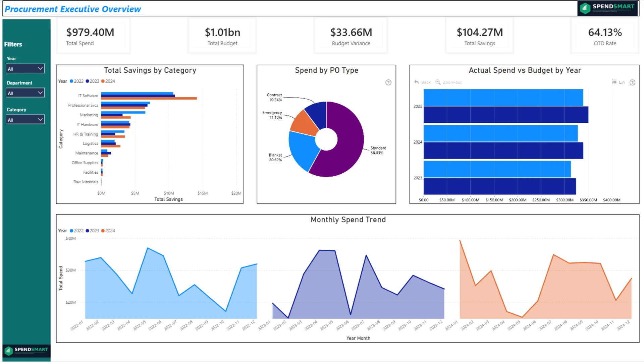The image size is (644, 362).
Task: Click the '2022-01' month axis label
Action: [x=77, y=325]
